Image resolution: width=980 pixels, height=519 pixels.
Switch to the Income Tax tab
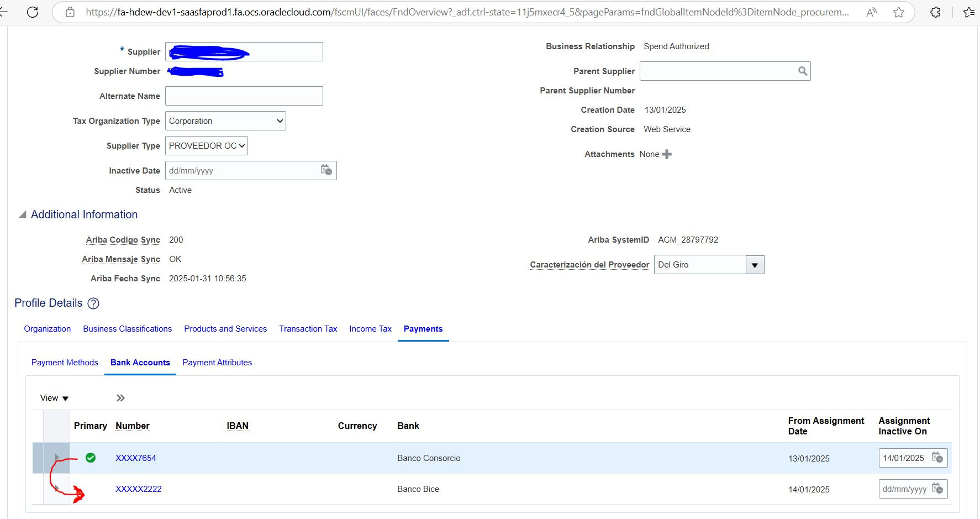(x=370, y=329)
